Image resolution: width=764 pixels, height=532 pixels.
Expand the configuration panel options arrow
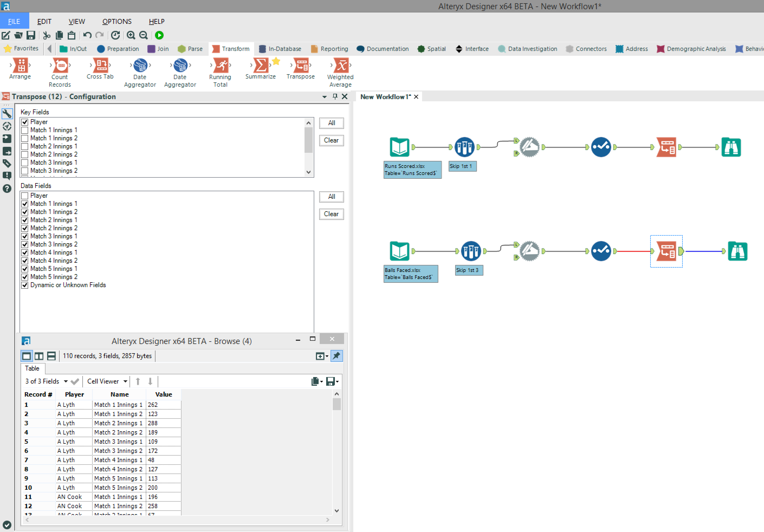click(325, 97)
